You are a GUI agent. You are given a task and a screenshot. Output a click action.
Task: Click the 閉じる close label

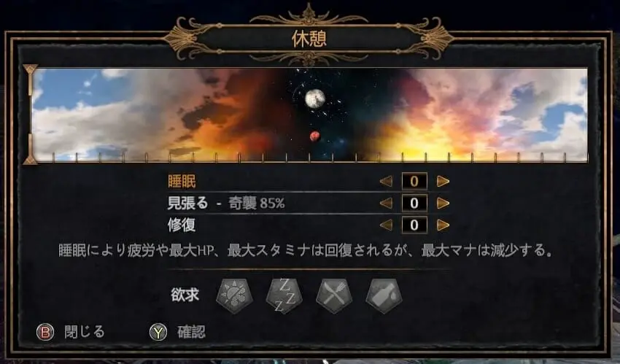pos(85,332)
